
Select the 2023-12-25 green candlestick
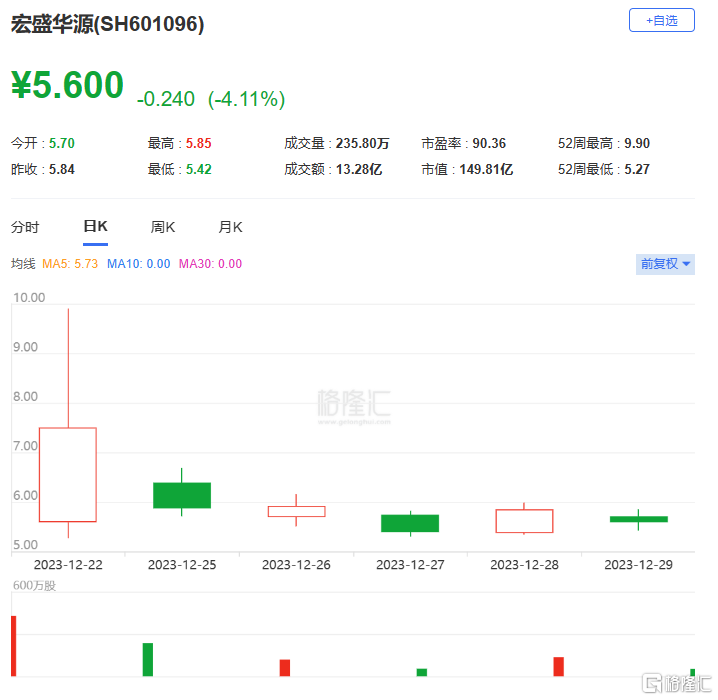(x=182, y=495)
